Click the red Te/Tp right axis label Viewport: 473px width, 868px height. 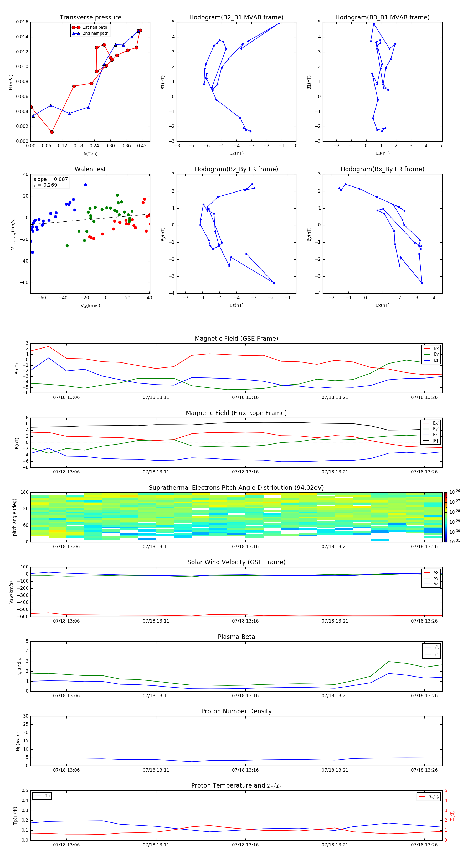coord(453,816)
